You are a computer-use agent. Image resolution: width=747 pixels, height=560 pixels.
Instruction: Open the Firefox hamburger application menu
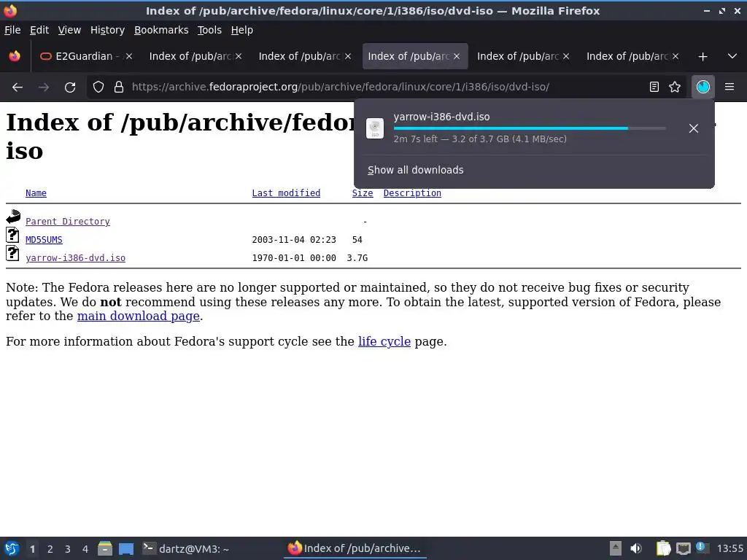pyautogui.click(x=729, y=87)
